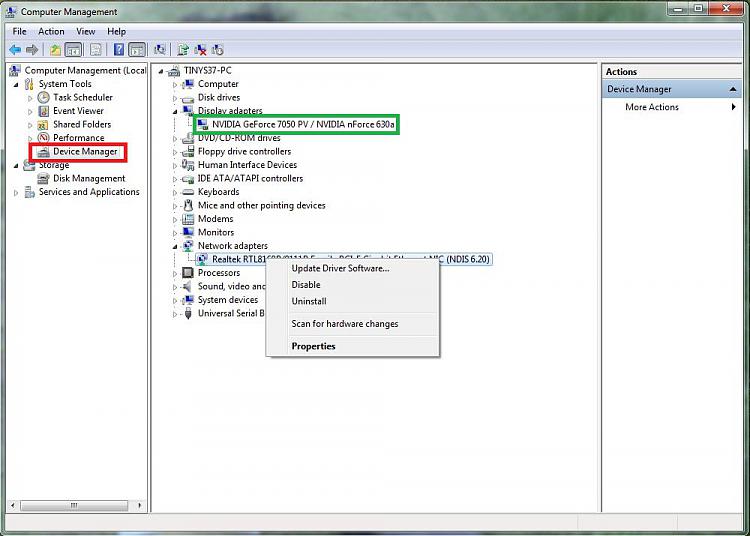The image size is (750, 536).
Task: Click the IDE ATA/ATAPI controllers icon
Action: (x=188, y=178)
